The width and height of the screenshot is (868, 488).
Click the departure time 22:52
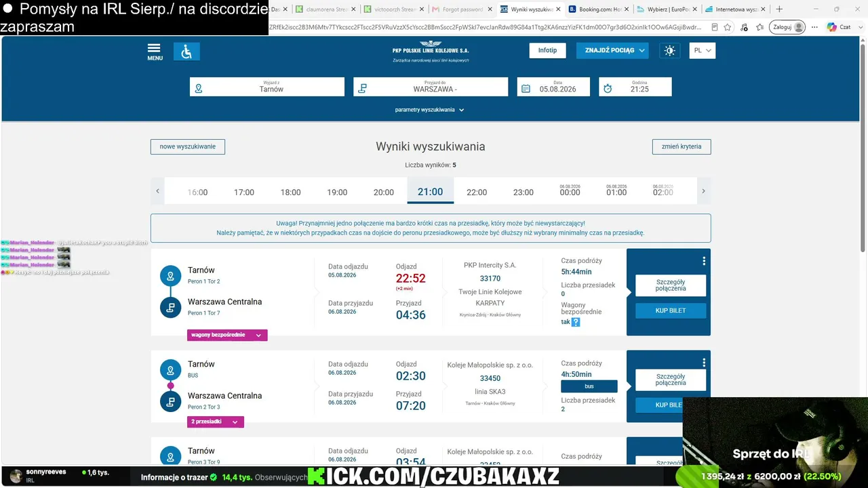pyautogui.click(x=411, y=278)
